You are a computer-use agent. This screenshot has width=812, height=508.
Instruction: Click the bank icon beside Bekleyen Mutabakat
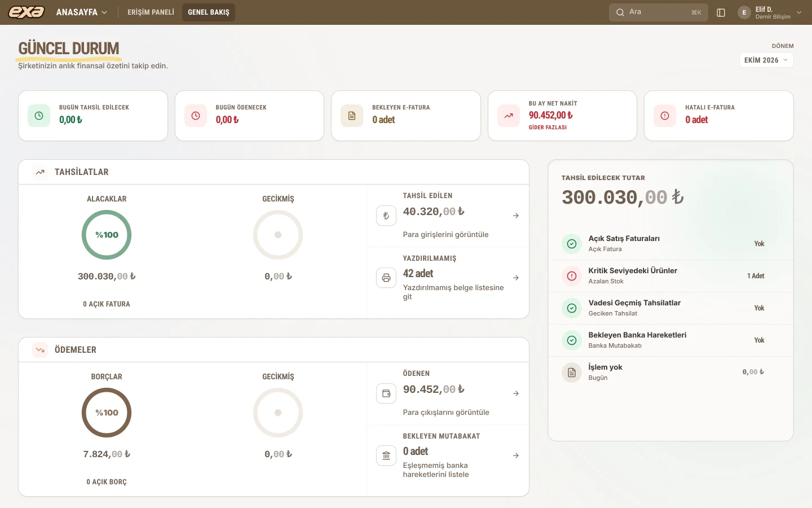[386, 456]
